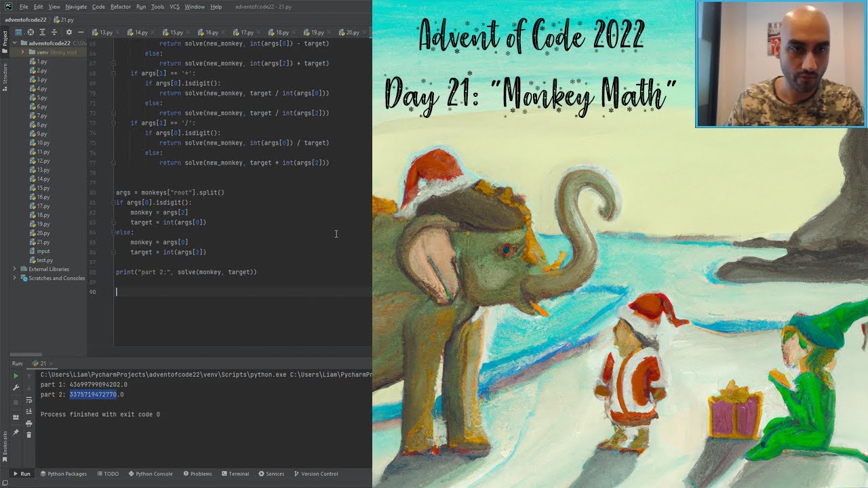Screen dimensions: 868x488
Task: Open the VCS menu
Action: pyautogui.click(x=174, y=7)
